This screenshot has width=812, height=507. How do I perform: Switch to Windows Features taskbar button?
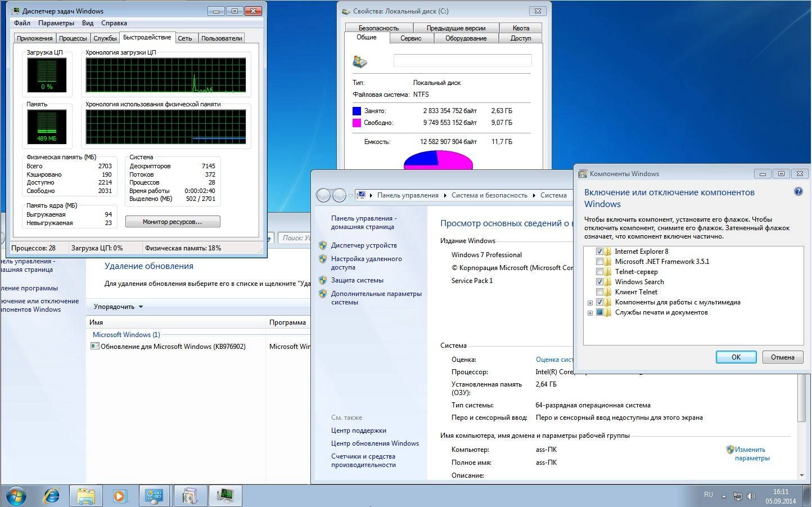coord(190,496)
